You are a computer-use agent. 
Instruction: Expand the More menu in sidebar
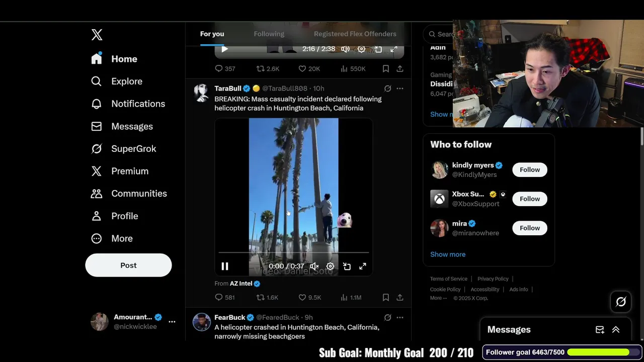[112, 238]
